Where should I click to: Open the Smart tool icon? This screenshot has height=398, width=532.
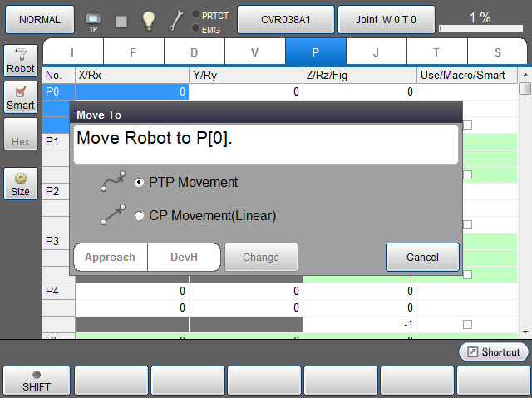pos(21,97)
